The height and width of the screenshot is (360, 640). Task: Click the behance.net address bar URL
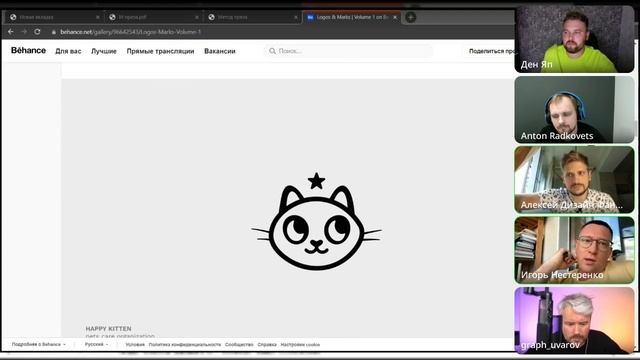pos(131,32)
